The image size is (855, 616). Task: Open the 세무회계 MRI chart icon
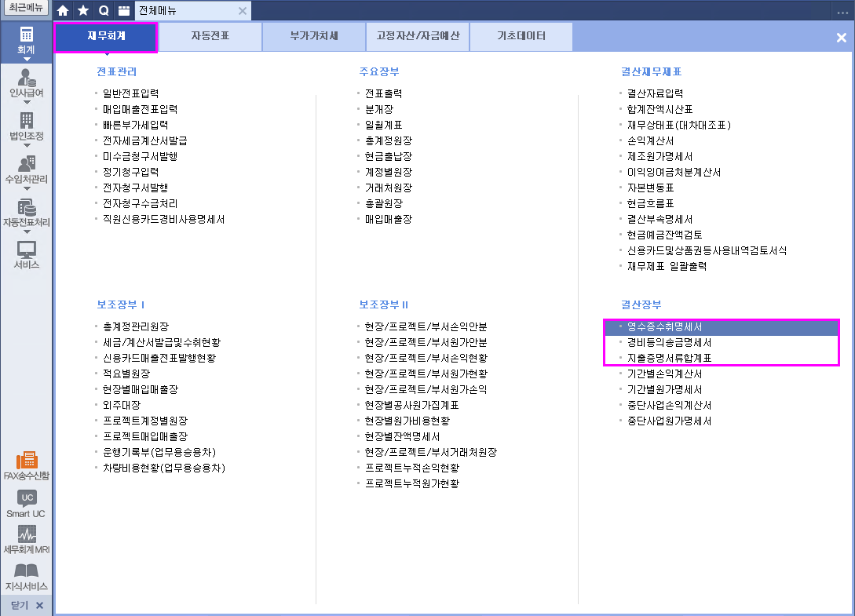[x=27, y=534]
